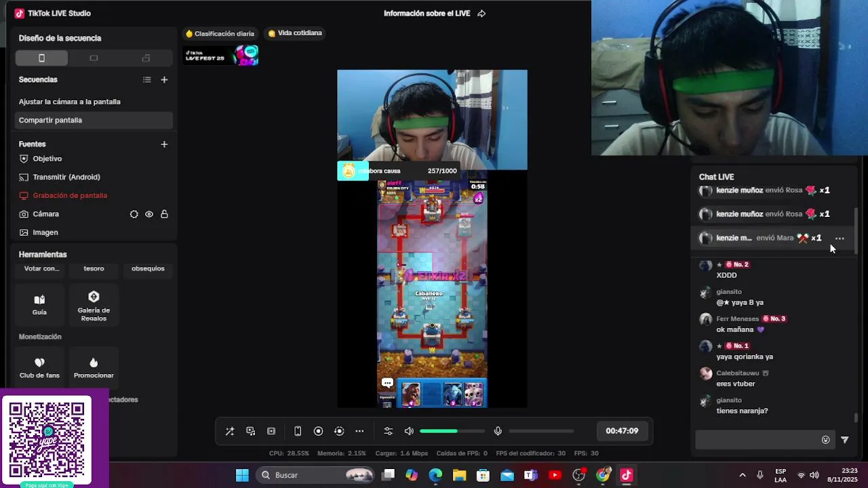This screenshot has height=488, width=868.
Task: Open Microsoft Edge from the taskbar
Action: click(x=435, y=475)
